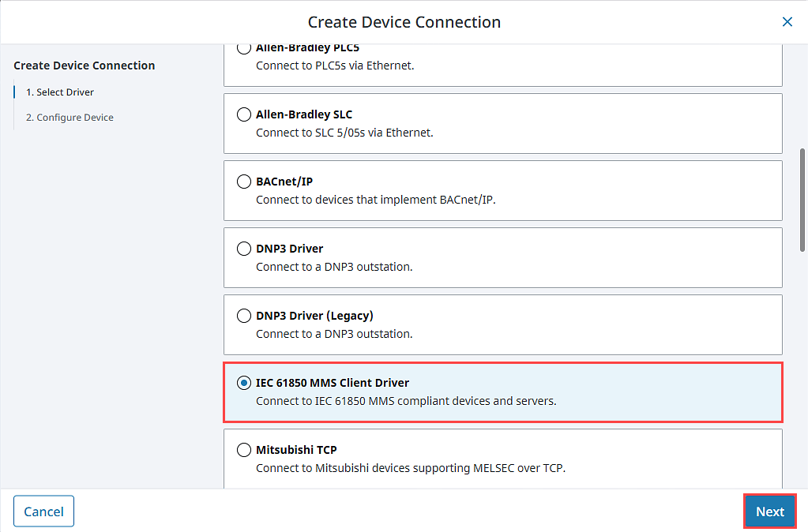Click the 'Mitsubishi TCP' title text

pos(296,450)
